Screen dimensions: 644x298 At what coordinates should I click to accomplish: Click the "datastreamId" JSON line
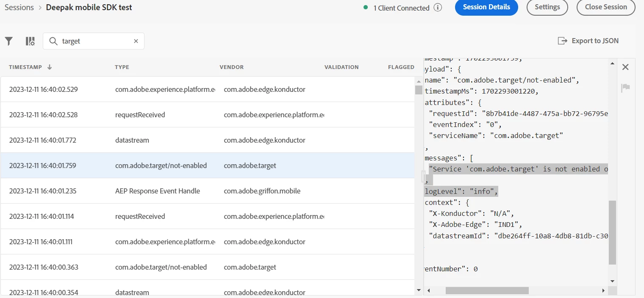[x=519, y=235]
